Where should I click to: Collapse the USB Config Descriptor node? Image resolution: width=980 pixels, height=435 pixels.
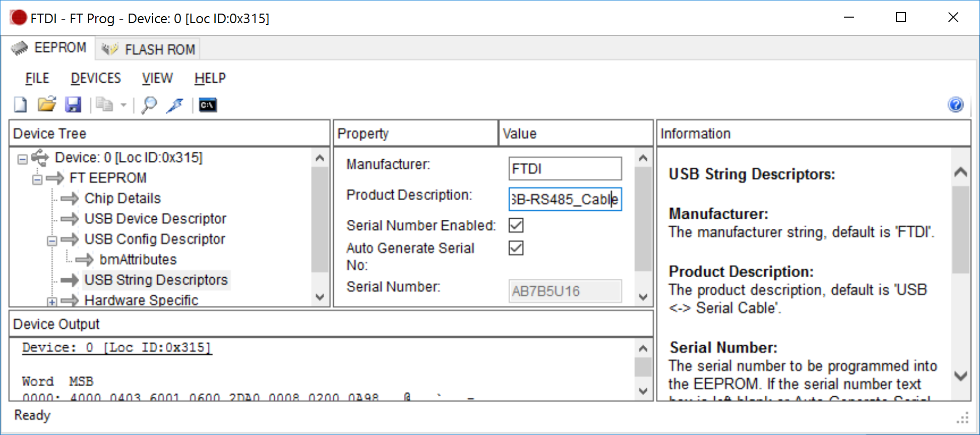pos(52,240)
